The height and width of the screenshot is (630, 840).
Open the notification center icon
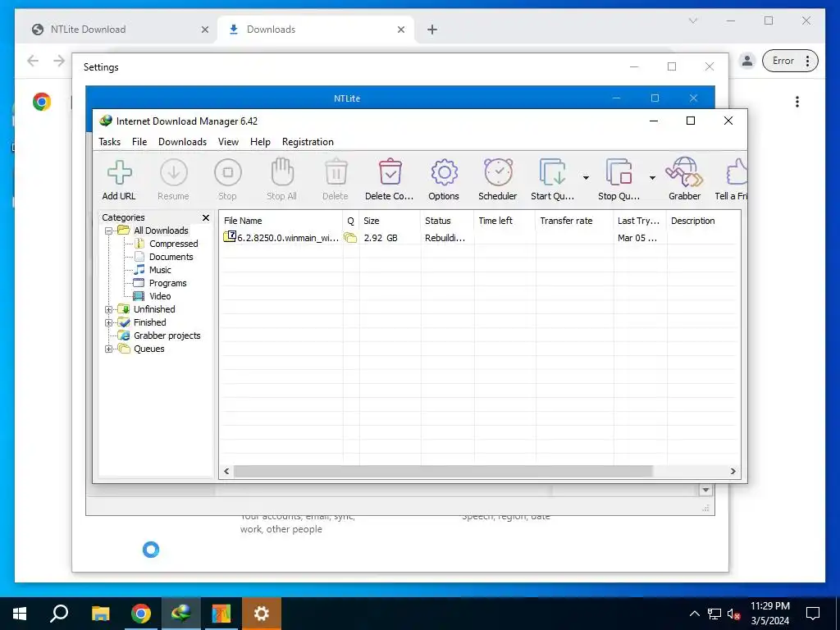click(x=813, y=614)
